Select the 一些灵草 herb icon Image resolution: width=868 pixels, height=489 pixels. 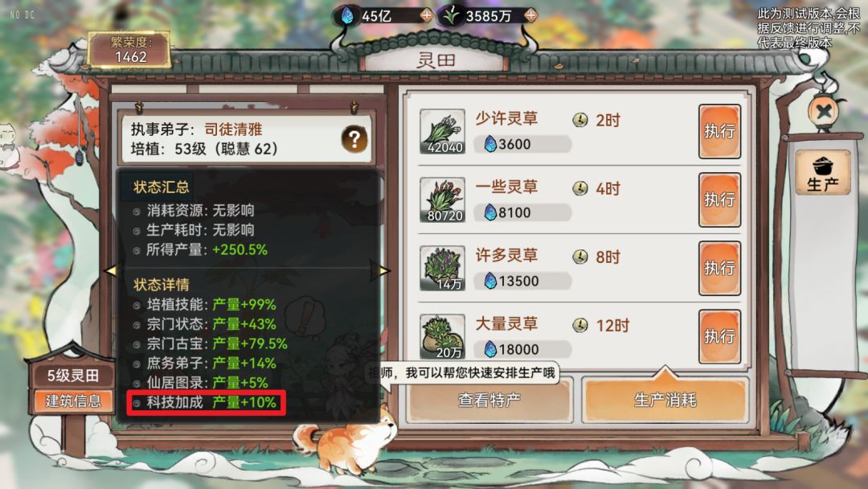pos(442,200)
